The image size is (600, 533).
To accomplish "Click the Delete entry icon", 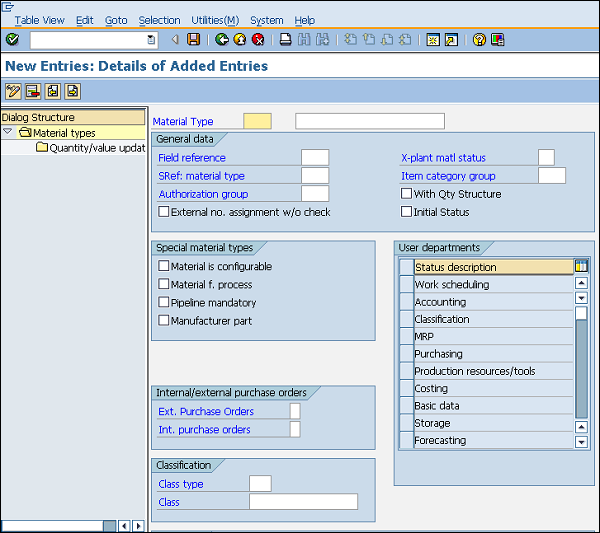I will click(x=33, y=91).
